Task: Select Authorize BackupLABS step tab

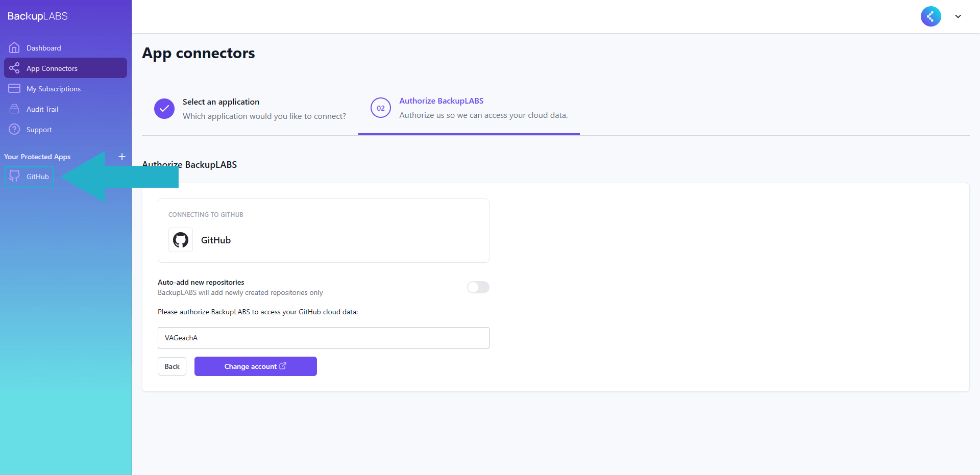Action: [x=469, y=108]
